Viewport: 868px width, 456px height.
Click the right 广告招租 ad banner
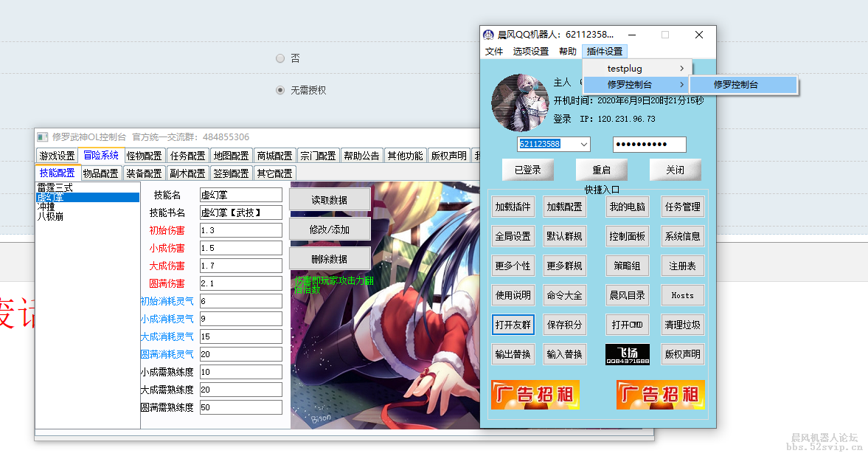tap(660, 395)
